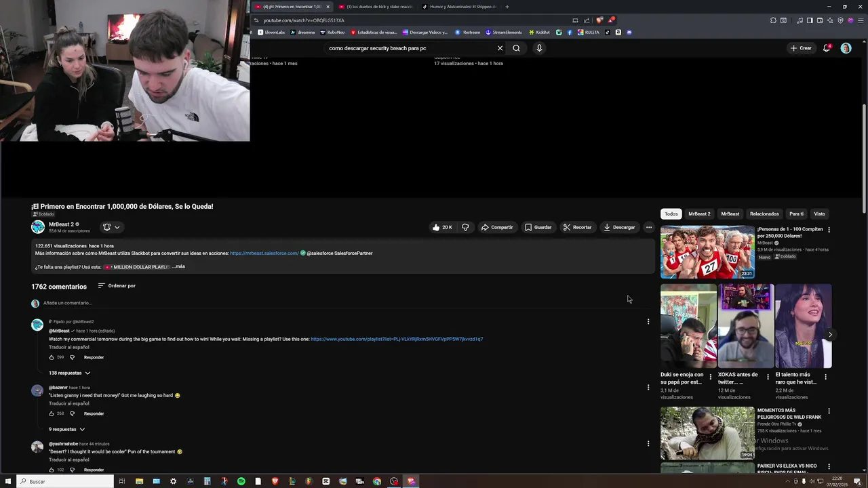Select the 'Todos' filter chip
The image size is (868, 488).
tap(671, 213)
